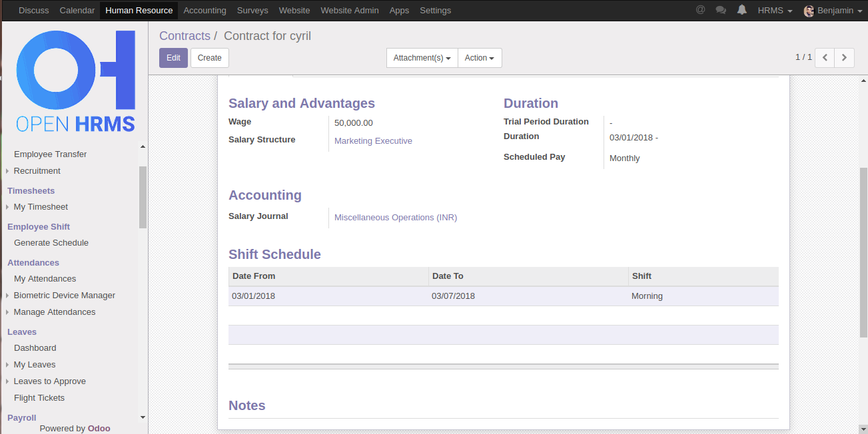The width and height of the screenshot is (868, 434).
Task: Expand Biometric Device Manager submenu
Action: [64, 296]
